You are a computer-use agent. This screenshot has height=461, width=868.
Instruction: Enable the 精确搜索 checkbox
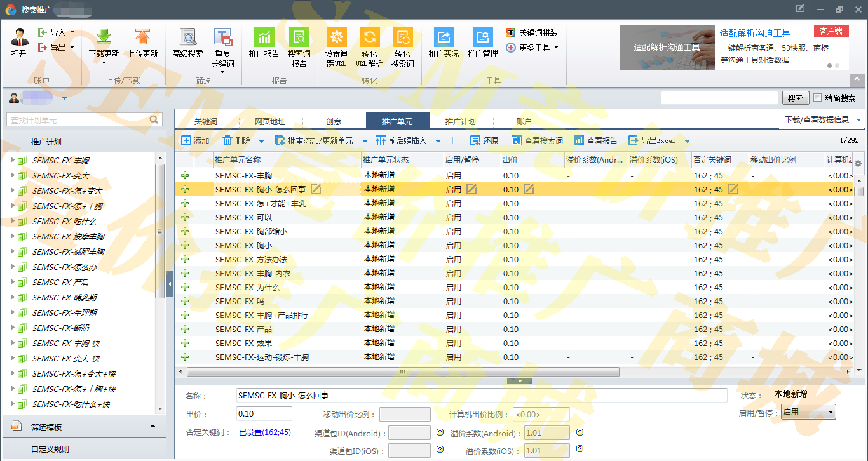817,98
